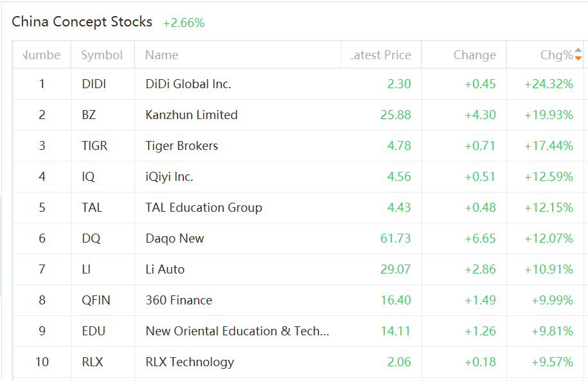Click the Symbol column header
The image size is (588, 381).
pos(102,55)
